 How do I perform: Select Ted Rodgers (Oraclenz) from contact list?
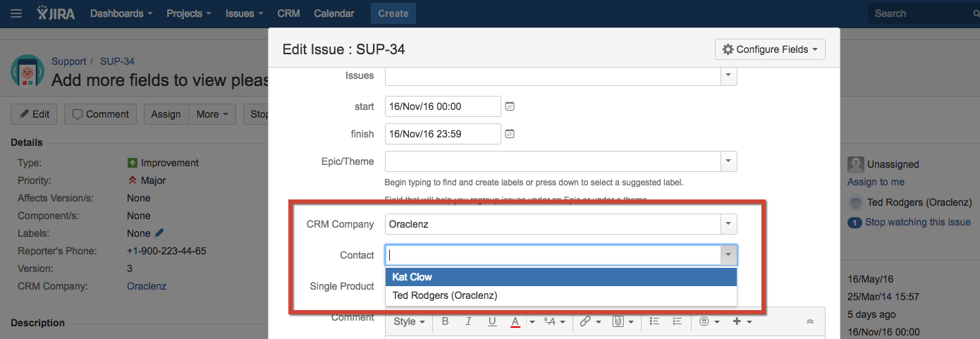(445, 295)
